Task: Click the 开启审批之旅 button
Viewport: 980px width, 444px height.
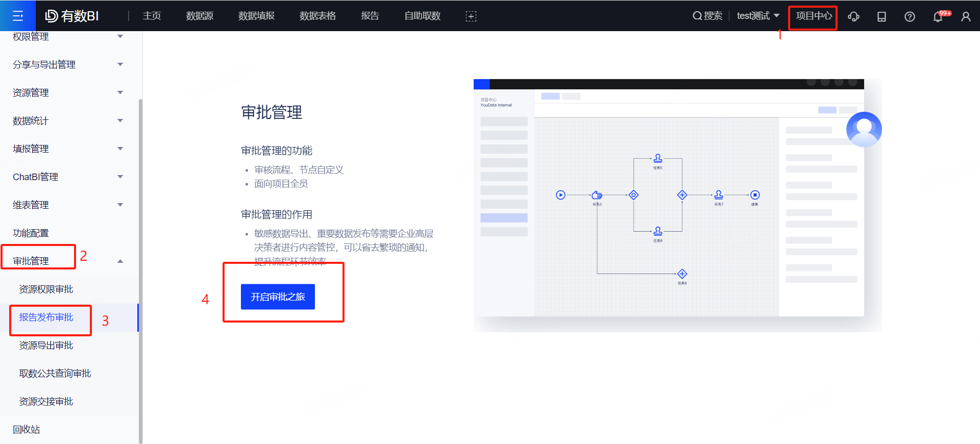Action: point(278,297)
